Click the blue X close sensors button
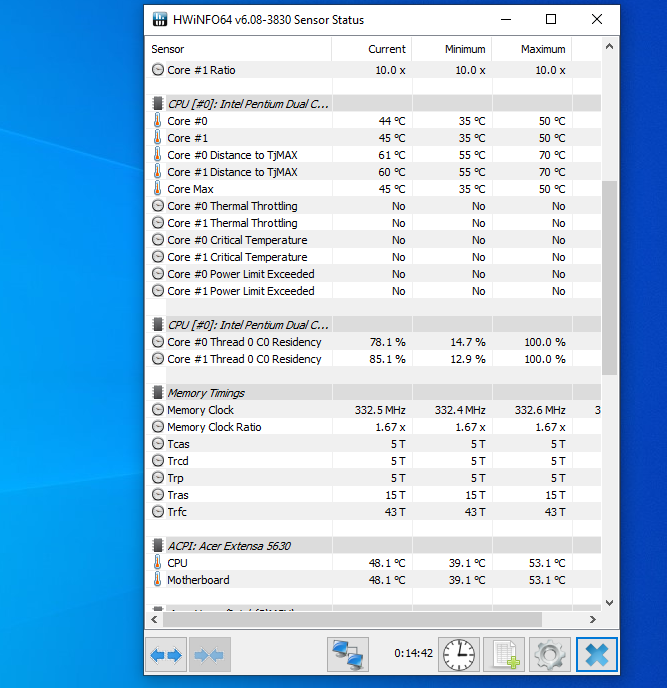Screen dimensions: 667x688 tap(597, 655)
